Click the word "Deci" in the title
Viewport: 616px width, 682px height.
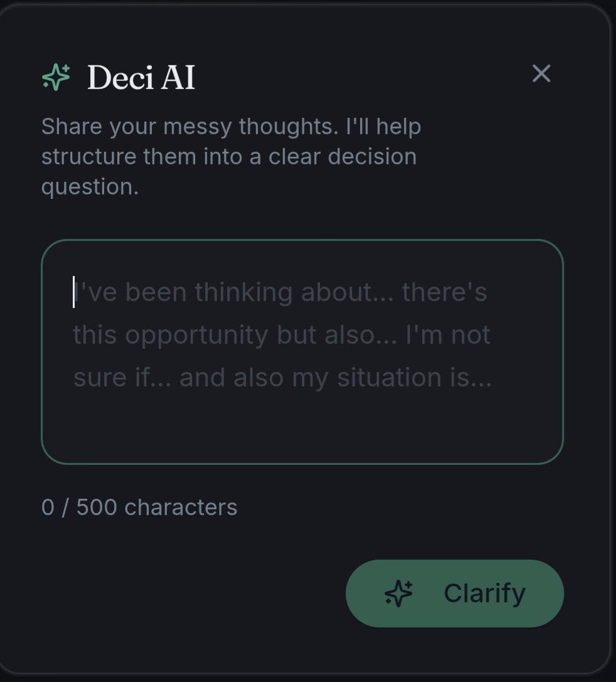click(x=119, y=78)
